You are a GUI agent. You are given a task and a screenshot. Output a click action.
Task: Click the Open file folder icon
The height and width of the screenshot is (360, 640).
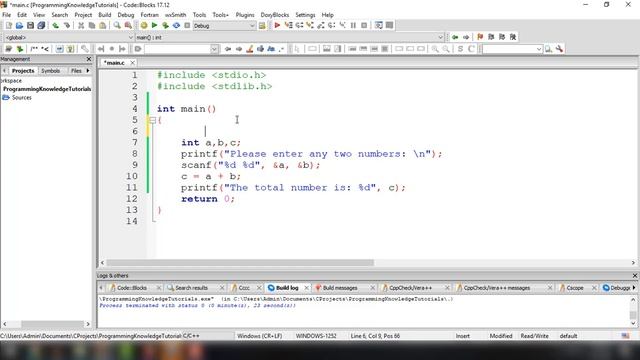click(19, 26)
